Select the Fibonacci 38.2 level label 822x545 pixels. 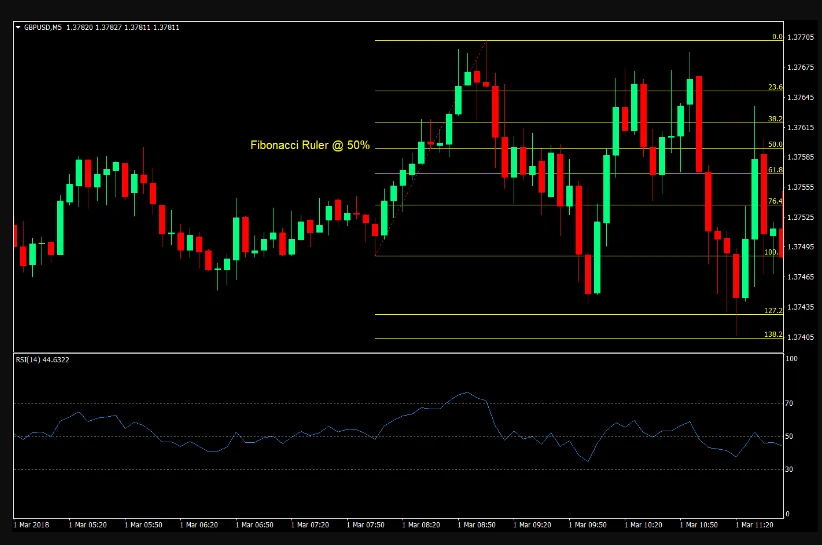(774, 118)
